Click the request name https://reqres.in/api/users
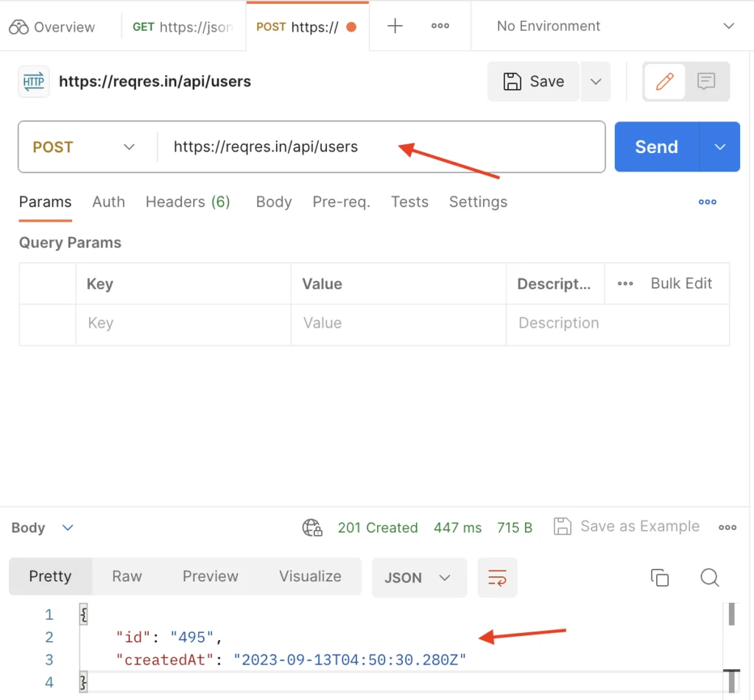This screenshot has height=700, width=754. click(155, 82)
